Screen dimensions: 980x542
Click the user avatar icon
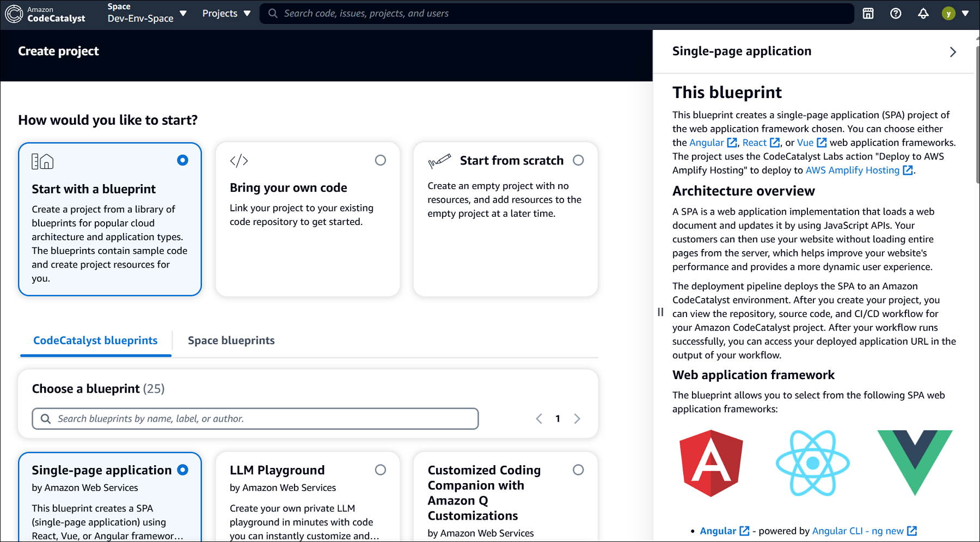pos(948,14)
